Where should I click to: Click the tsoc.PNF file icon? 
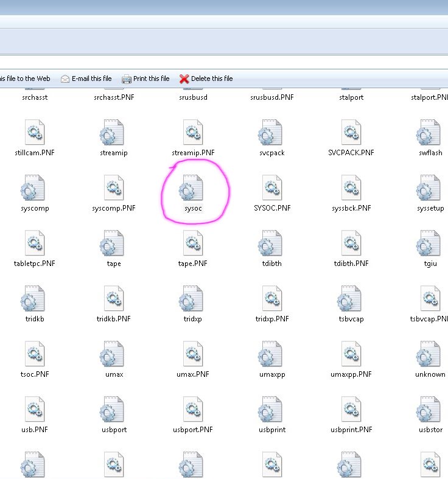(35, 354)
